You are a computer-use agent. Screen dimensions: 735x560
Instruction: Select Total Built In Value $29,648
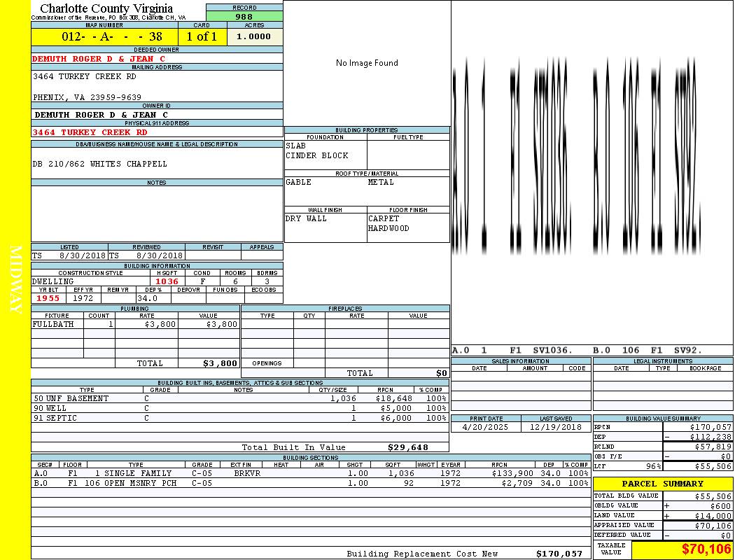[x=408, y=447]
